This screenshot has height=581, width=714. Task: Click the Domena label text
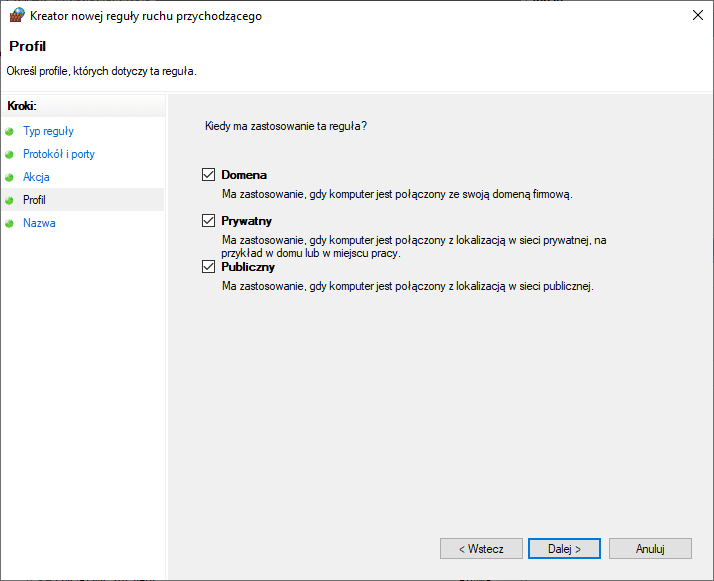click(244, 175)
